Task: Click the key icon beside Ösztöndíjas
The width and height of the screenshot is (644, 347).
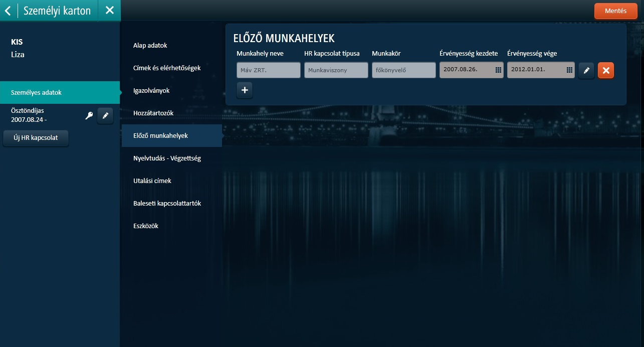Action: click(89, 116)
